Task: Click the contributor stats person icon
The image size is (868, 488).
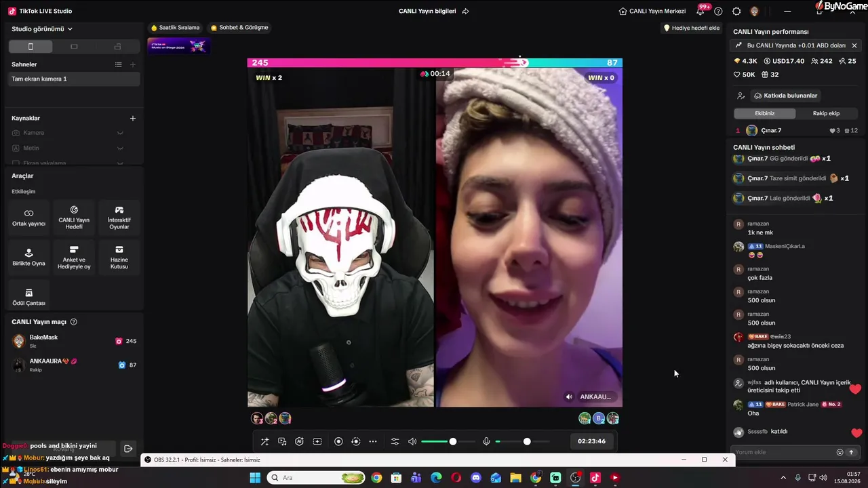Action: click(x=741, y=96)
